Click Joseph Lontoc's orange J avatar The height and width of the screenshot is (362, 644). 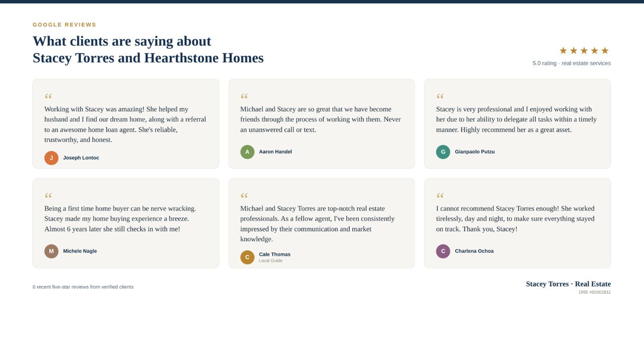(51, 158)
